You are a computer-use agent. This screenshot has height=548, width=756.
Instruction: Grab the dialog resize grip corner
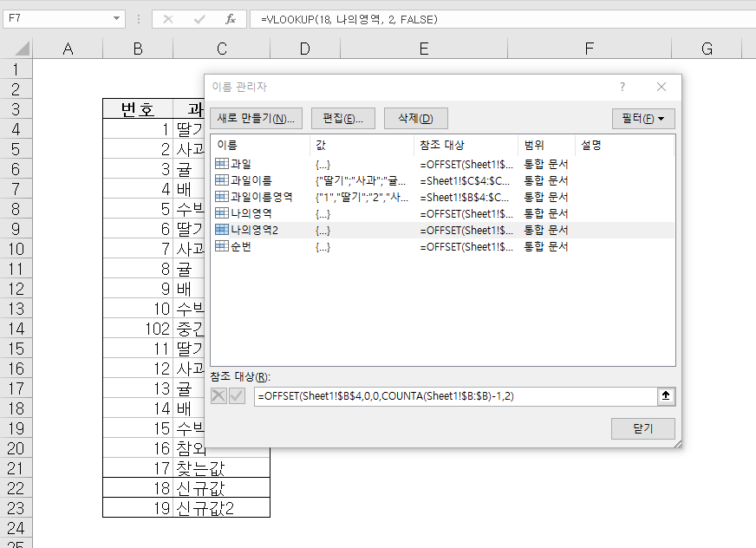point(677,444)
